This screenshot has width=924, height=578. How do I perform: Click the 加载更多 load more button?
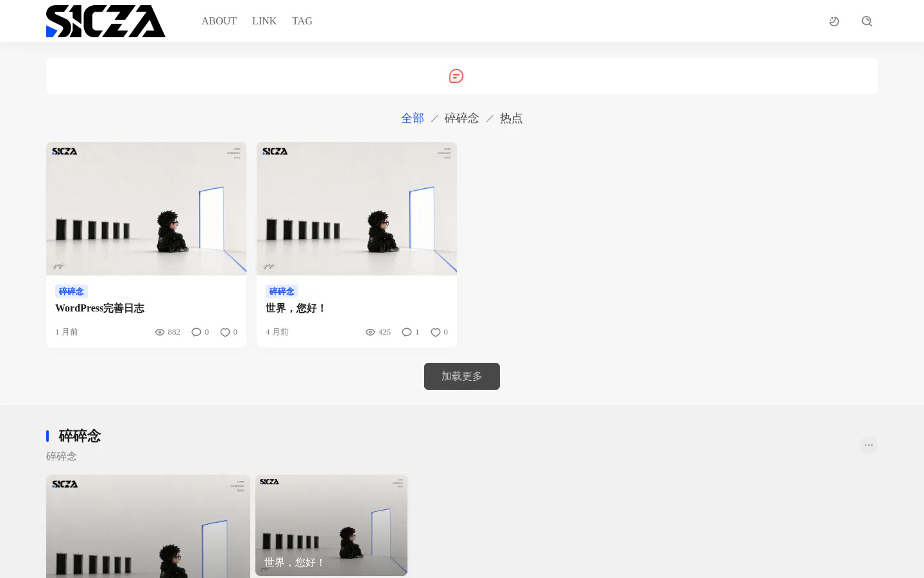pos(462,376)
